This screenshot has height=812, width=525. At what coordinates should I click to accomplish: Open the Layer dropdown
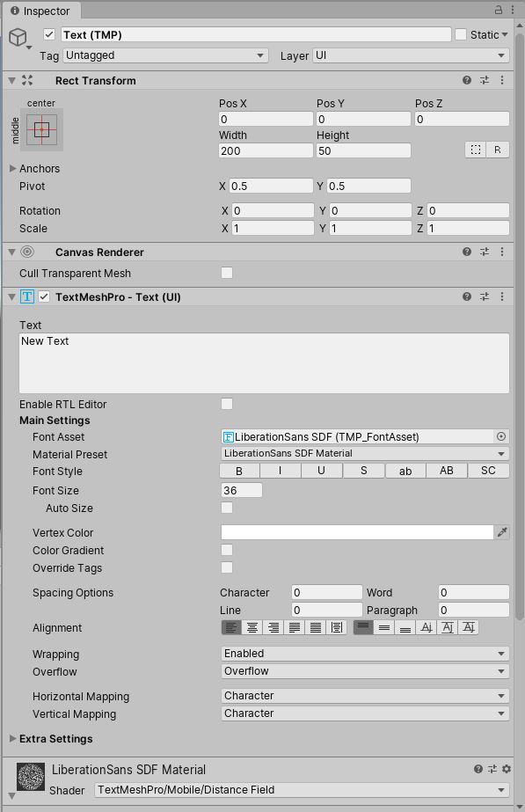pos(411,55)
